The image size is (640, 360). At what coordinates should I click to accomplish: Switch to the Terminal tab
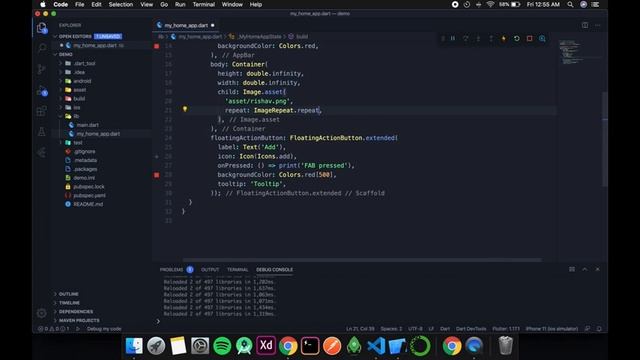(238, 269)
